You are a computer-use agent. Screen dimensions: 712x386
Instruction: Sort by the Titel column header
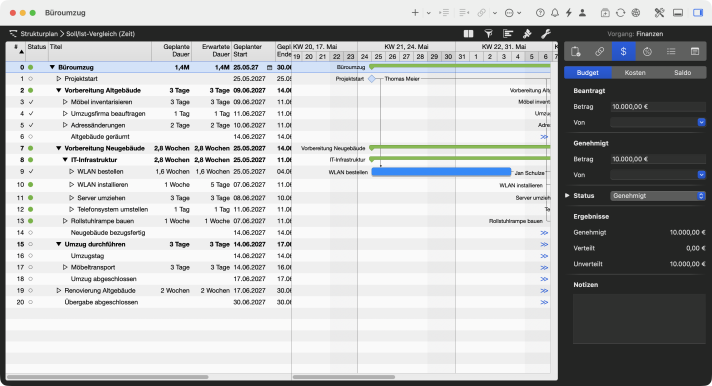coord(100,51)
